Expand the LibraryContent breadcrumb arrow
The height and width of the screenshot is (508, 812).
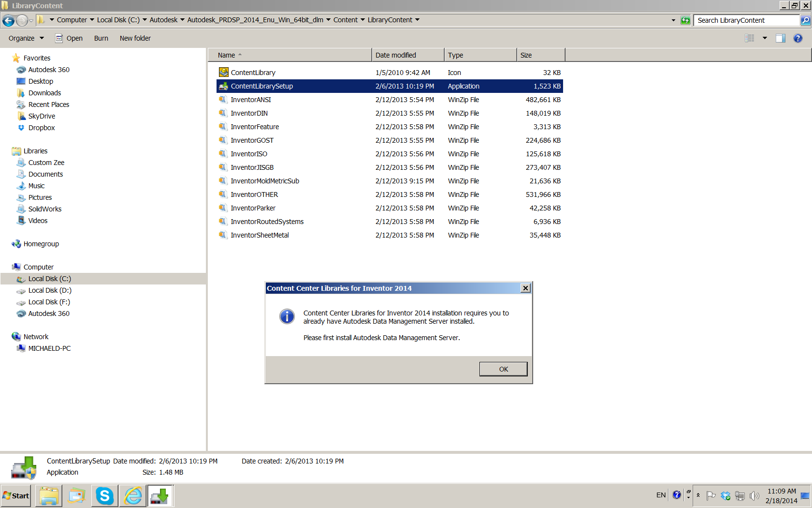417,20
